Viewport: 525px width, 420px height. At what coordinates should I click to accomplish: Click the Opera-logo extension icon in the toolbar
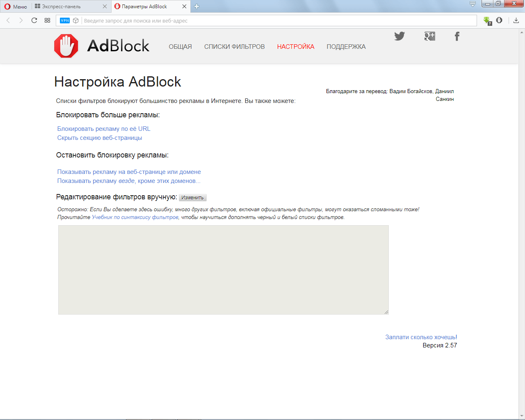(x=499, y=20)
